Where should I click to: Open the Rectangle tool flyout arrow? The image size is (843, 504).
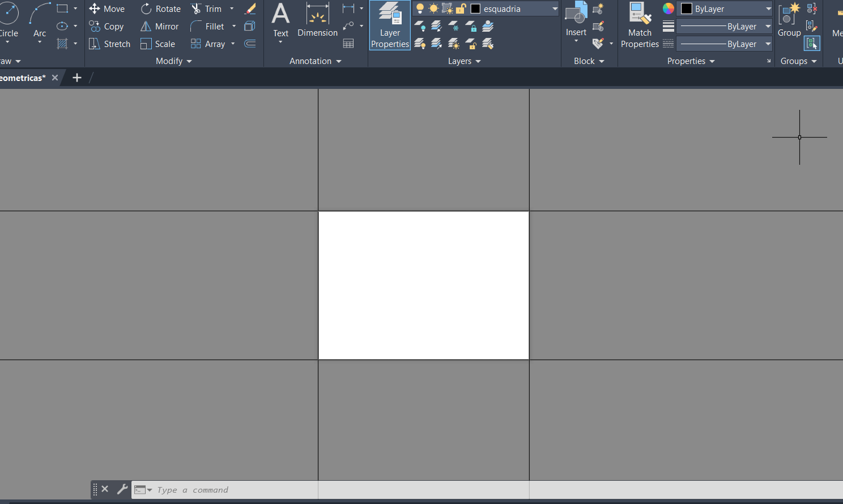[x=75, y=8]
